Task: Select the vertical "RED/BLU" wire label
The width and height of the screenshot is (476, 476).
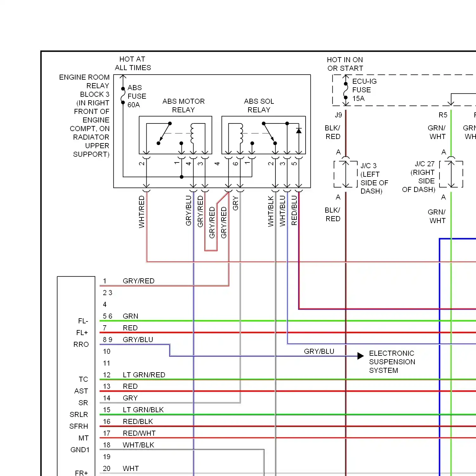Action: [x=294, y=210]
